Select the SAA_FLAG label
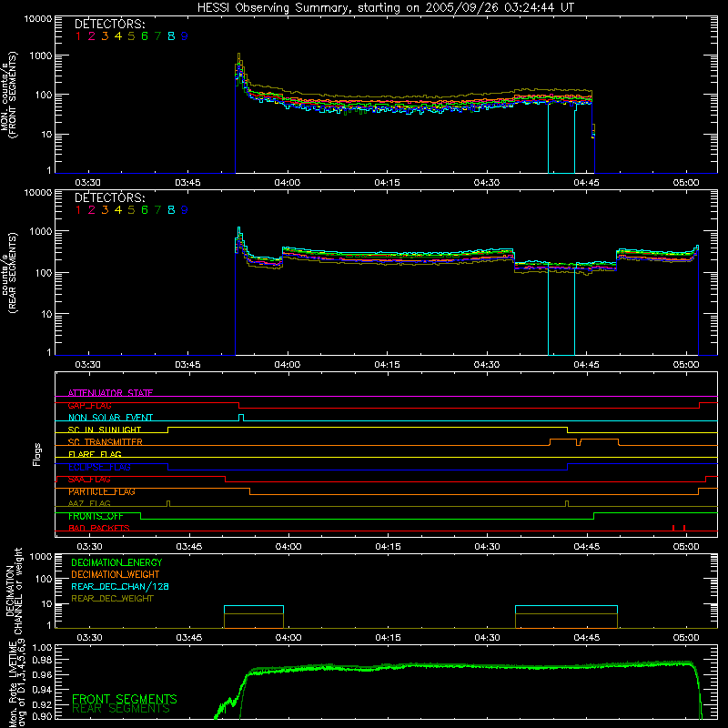The height and width of the screenshot is (728, 728). pyautogui.click(x=89, y=480)
